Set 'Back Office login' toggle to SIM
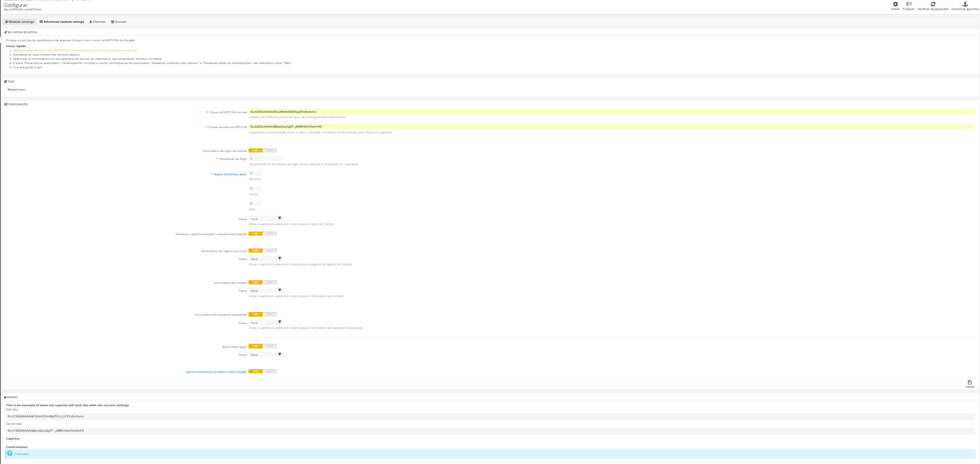This screenshot has height=464, width=980. point(255,346)
